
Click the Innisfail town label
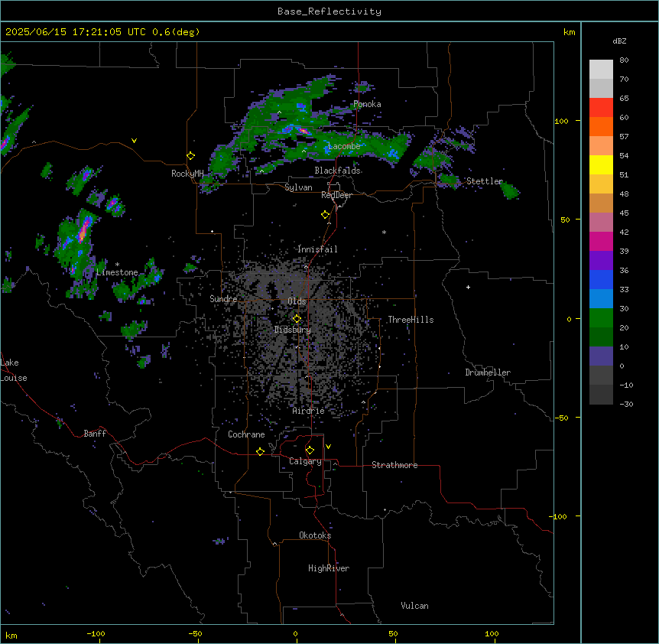click(x=317, y=249)
